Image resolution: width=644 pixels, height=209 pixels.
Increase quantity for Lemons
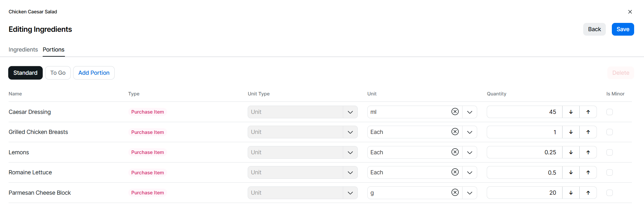click(x=588, y=152)
